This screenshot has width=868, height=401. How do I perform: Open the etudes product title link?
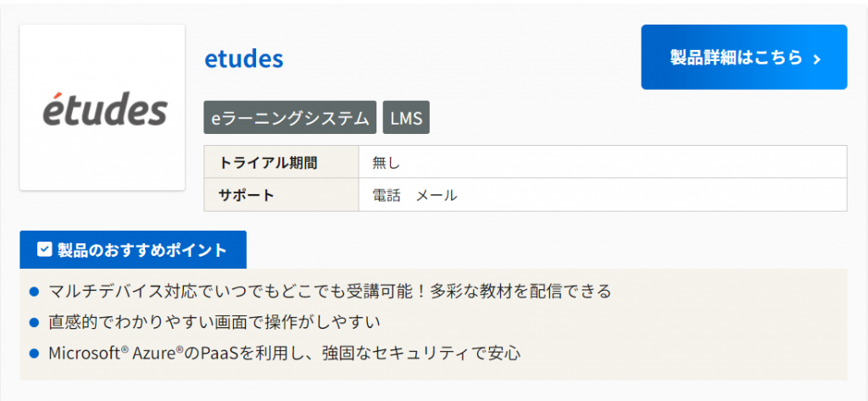pyautogui.click(x=243, y=59)
